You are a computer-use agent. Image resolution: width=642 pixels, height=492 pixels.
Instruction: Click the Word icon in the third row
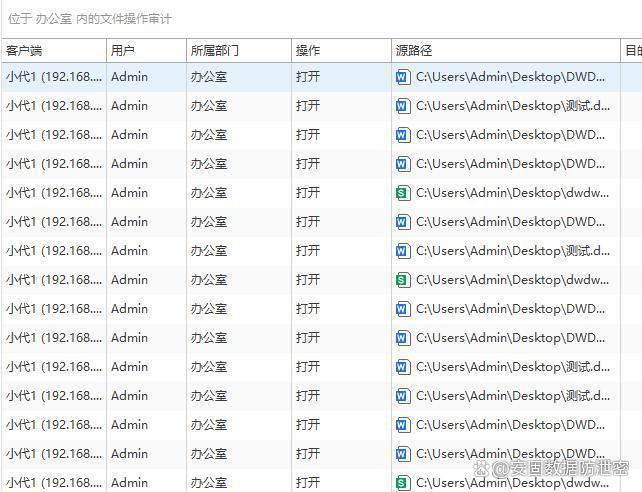(403, 135)
